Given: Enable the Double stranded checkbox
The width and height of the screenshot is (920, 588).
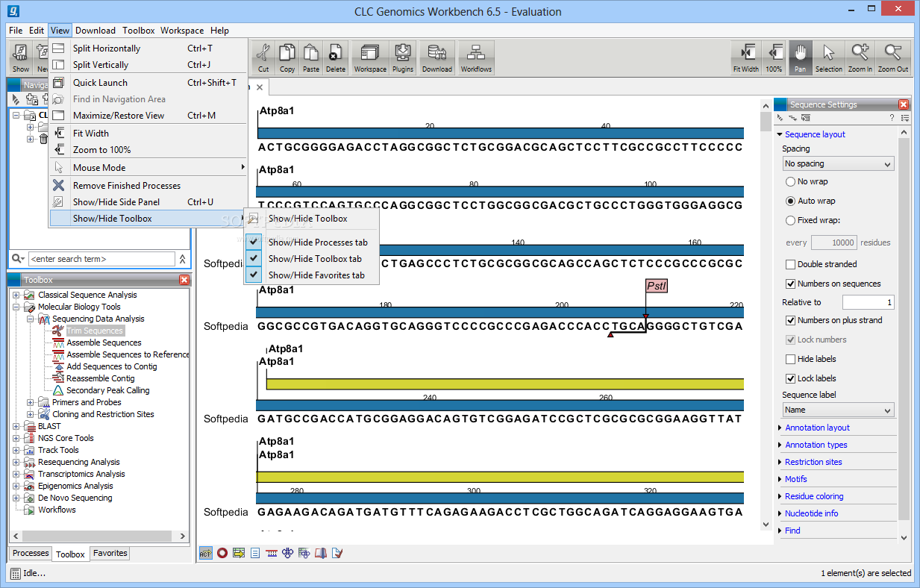Looking at the screenshot, I should click(790, 264).
